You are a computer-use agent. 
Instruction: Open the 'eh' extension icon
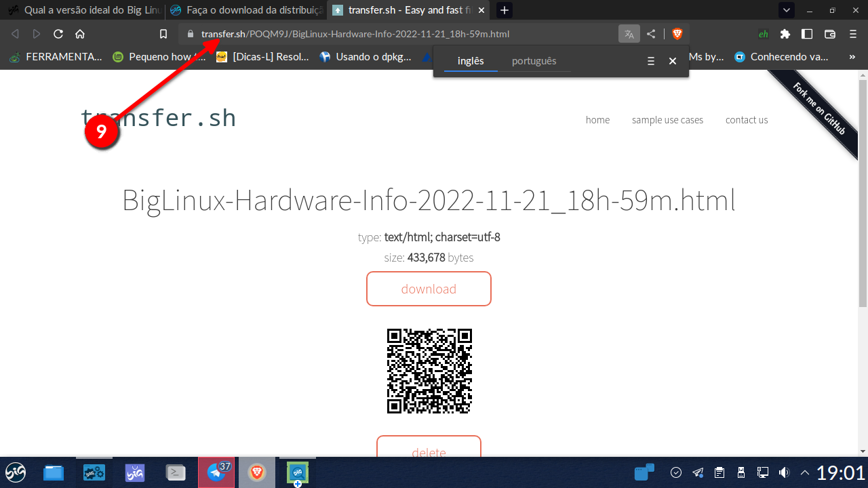click(764, 34)
